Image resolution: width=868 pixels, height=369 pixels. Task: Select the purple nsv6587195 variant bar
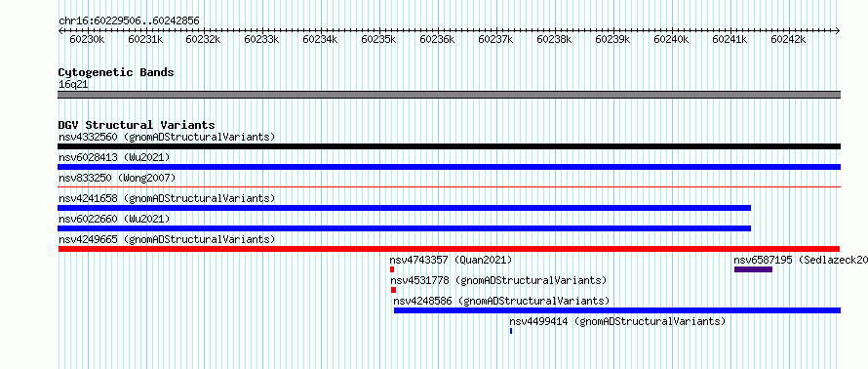(x=754, y=269)
